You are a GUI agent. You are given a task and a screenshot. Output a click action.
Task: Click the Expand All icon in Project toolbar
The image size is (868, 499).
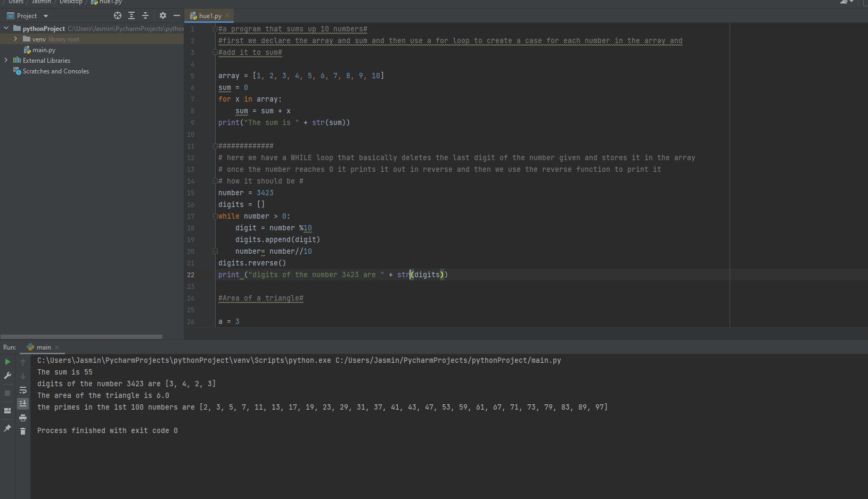click(x=132, y=16)
